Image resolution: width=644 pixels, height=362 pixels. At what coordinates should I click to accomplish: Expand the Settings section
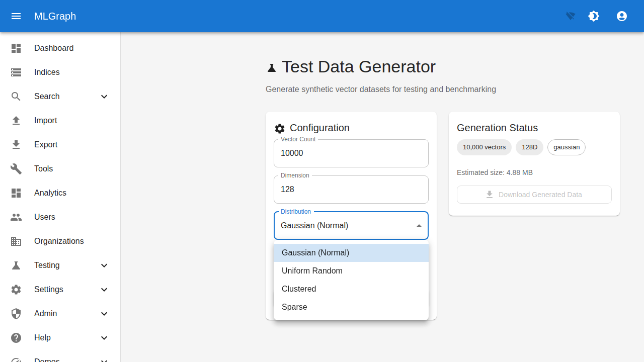tap(49, 289)
